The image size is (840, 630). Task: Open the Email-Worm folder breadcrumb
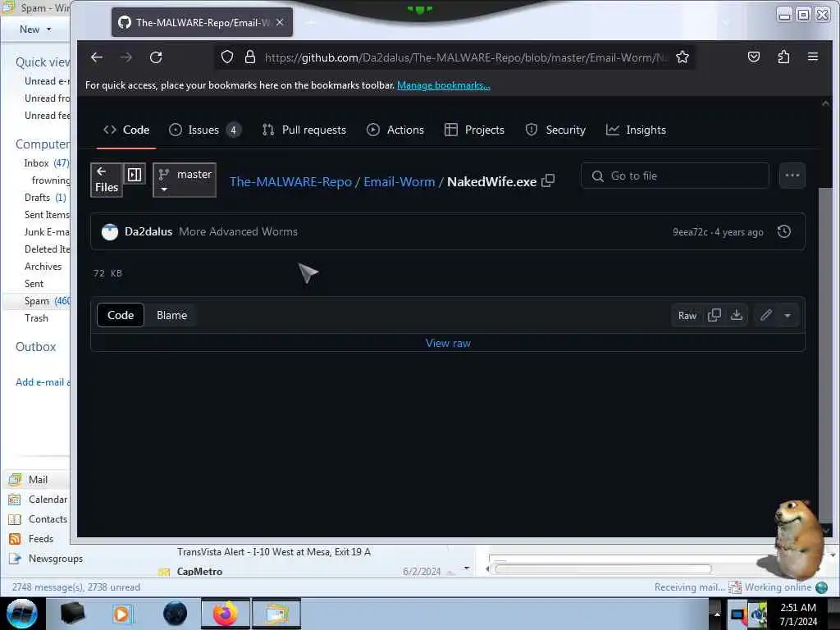point(399,181)
